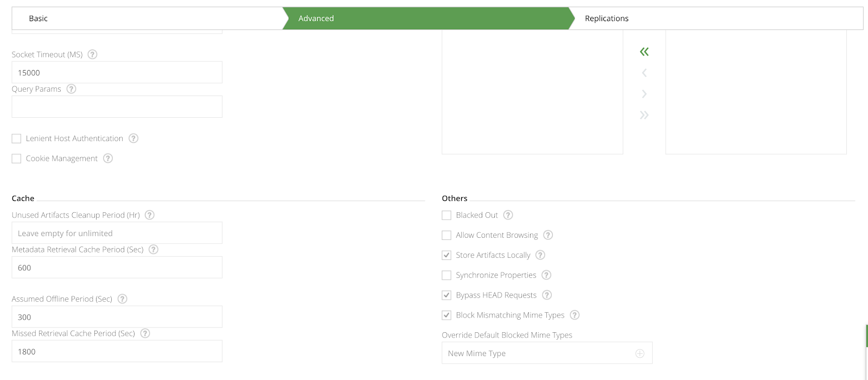Show Cookie Management help icon
The height and width of the screenshot is (380, 868).
[x=108, y=159]
